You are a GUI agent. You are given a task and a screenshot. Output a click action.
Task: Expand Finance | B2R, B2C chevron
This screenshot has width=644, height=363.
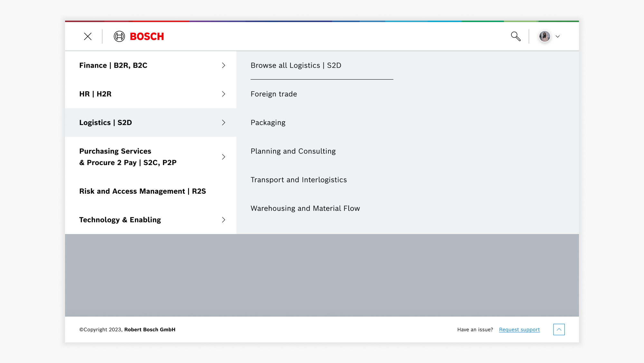(x=223, y=65)
